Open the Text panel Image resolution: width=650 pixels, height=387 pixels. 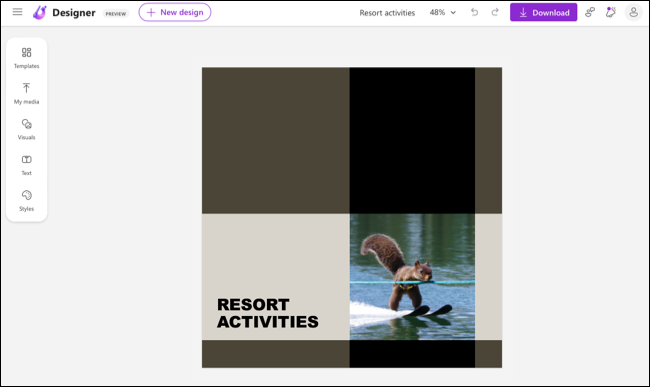click(27, 165)
